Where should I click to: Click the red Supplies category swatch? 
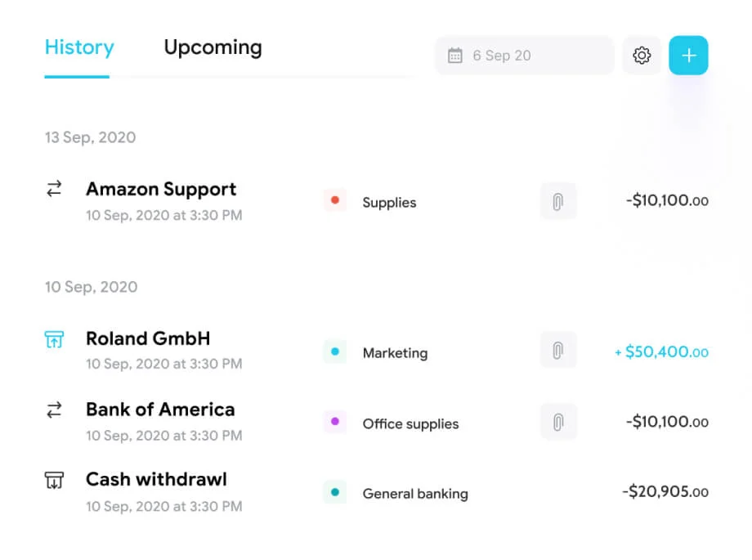coord(335,200)
